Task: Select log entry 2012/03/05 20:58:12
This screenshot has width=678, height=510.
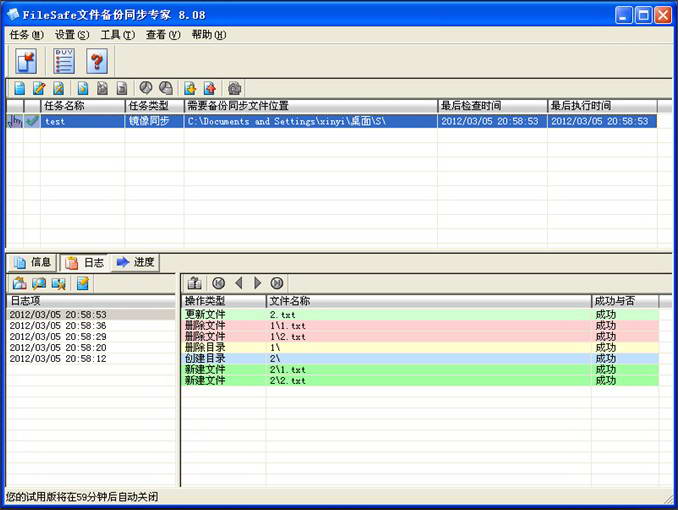Action: (x=91, y=359)
